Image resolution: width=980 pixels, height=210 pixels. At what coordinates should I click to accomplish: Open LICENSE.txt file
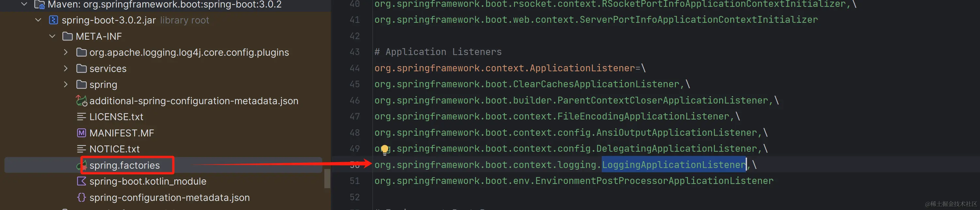click(117, 117)
